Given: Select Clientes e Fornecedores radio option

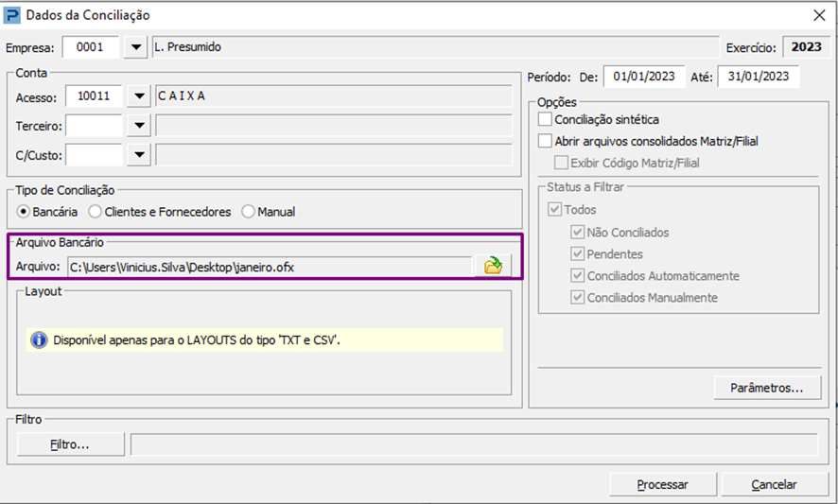Looking at the screenshot, I should pos(96,212).
